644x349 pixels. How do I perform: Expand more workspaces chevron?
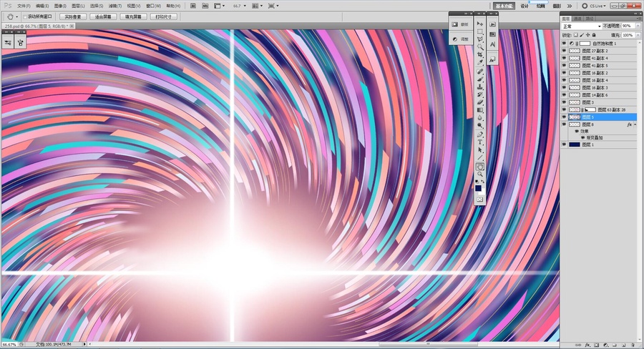click(570, 6)
